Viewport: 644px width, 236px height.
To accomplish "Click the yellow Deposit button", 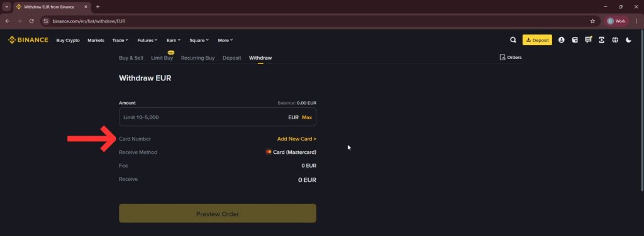I will click(537, 40).
